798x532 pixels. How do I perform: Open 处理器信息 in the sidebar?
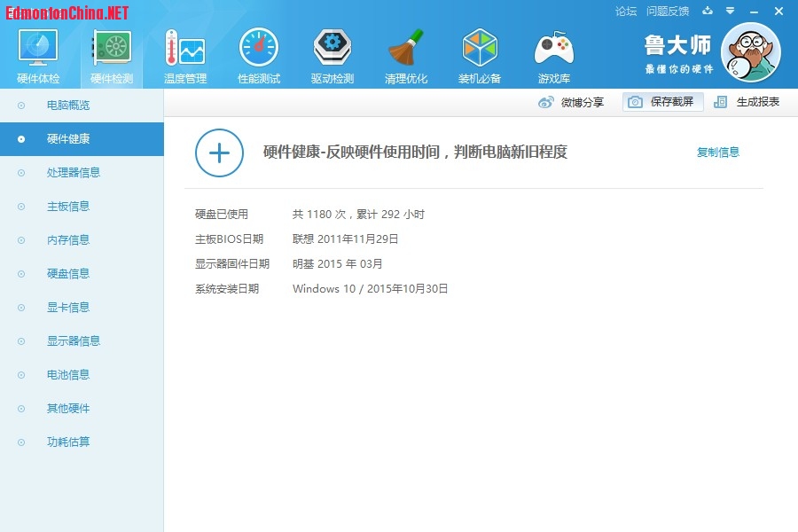pos(74,173)
